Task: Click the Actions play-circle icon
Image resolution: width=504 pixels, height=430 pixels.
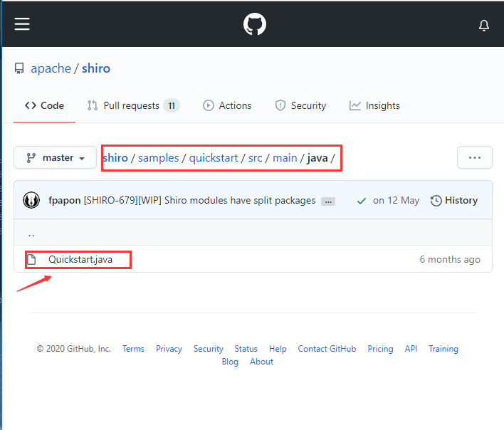Action: click(209, 105)
